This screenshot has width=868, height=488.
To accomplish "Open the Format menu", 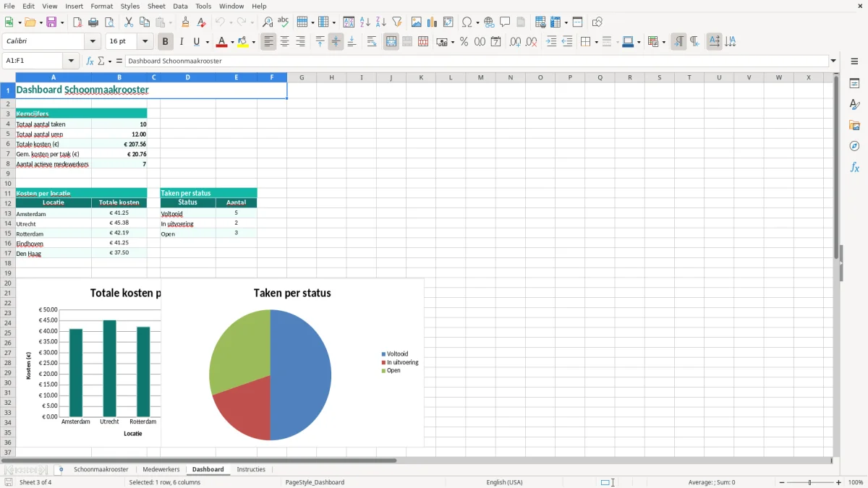I will pyautogui.click(x=102, y=6).
